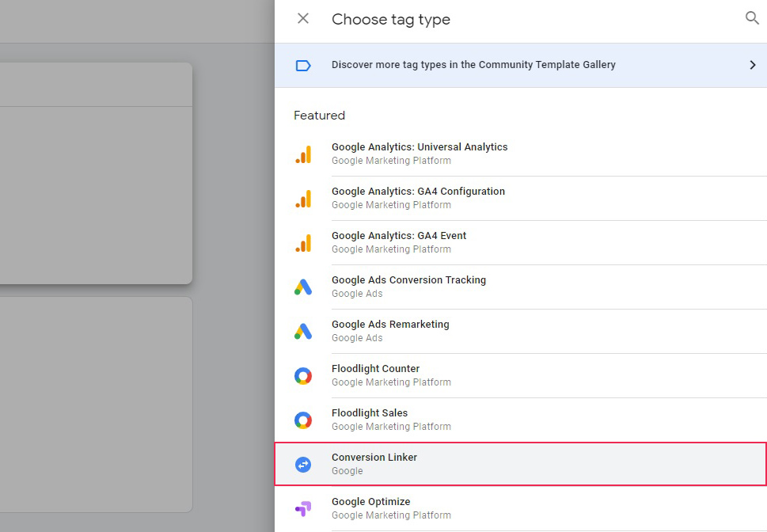Screen dimensions: 767x532
Task: Select Google Analytics: Universal Analytics tag type
Action: tap(521, 154)
